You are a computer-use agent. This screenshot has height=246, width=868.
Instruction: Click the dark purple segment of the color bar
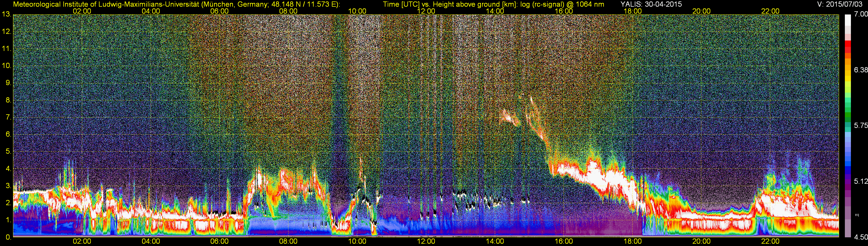point(848,187)
